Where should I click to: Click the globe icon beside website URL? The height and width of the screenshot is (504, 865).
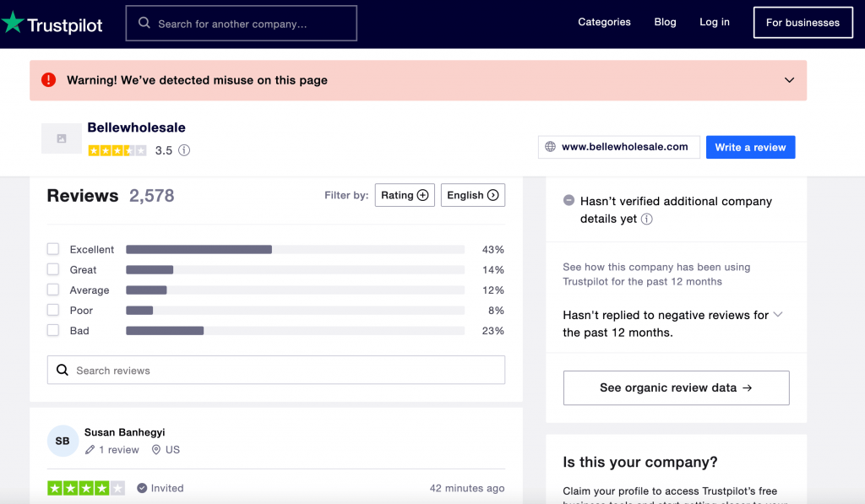coord(551,147)
